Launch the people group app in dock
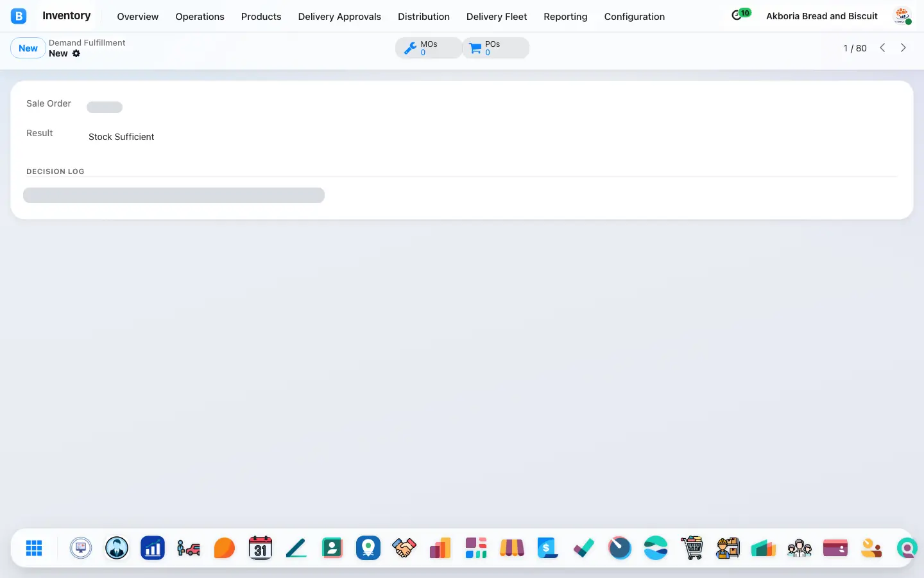This screenshot has height=578, width=924. point(800,548)
